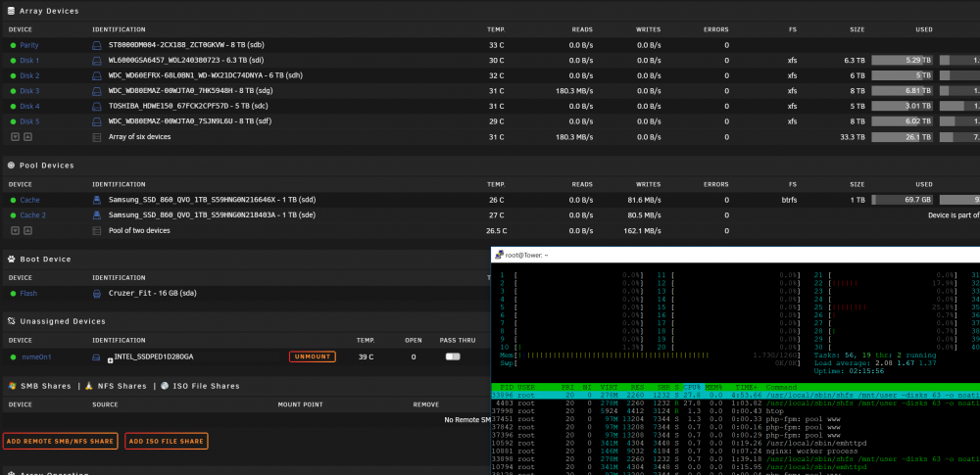This screenshot has height=475, width=980.
Task: Click the Array Devices header icon
Action: [x=11, y=11]
